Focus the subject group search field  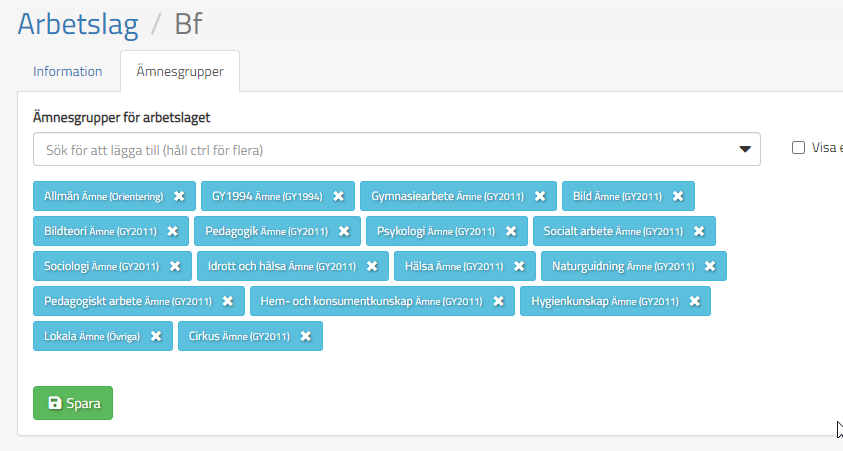(x=380, y=149)
